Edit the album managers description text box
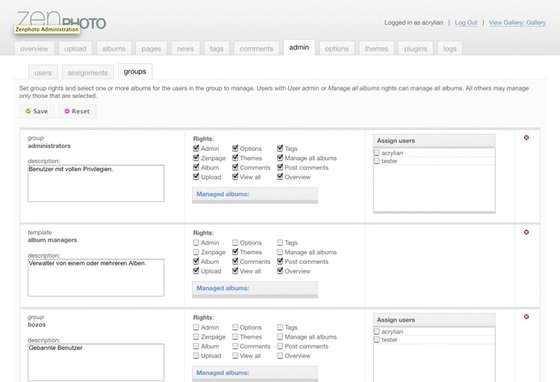Viewport: 560px width, 382px height. click(x=96, y=277)
